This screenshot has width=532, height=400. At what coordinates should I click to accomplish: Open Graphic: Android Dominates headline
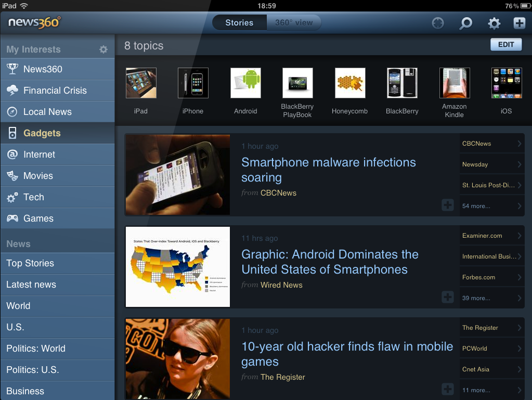click(x=330, y=262)
